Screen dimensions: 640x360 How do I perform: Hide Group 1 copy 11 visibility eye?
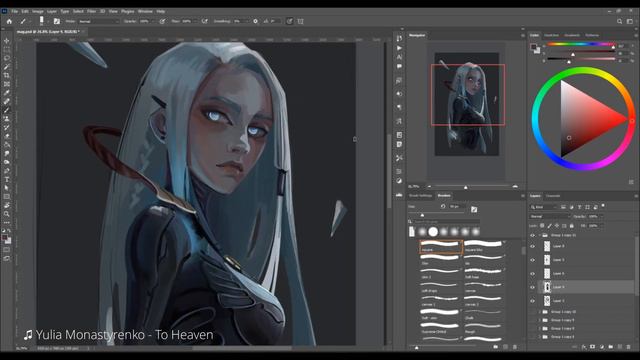coord(532,236)
